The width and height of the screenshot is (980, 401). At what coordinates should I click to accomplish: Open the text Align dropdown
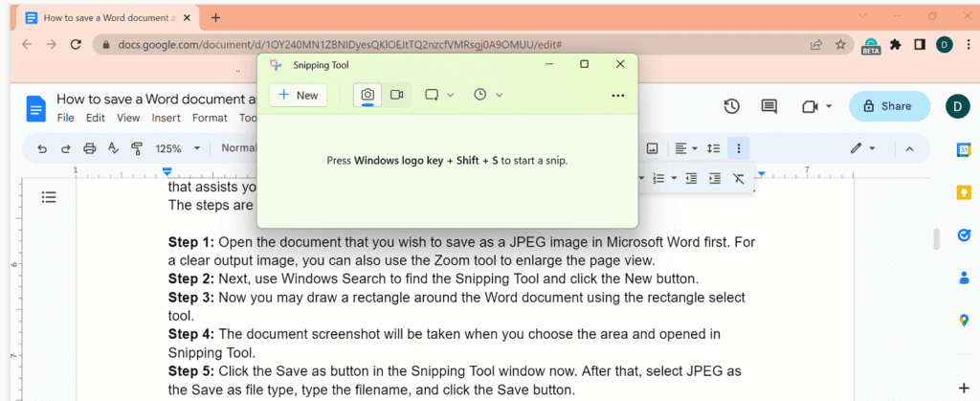click(685, 148)
